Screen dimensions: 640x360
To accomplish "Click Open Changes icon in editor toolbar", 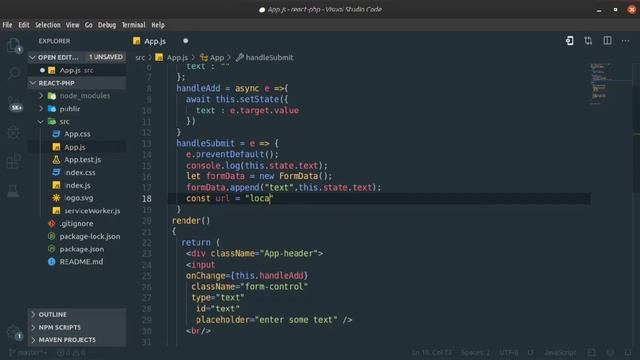I will [x=569, y=41].
